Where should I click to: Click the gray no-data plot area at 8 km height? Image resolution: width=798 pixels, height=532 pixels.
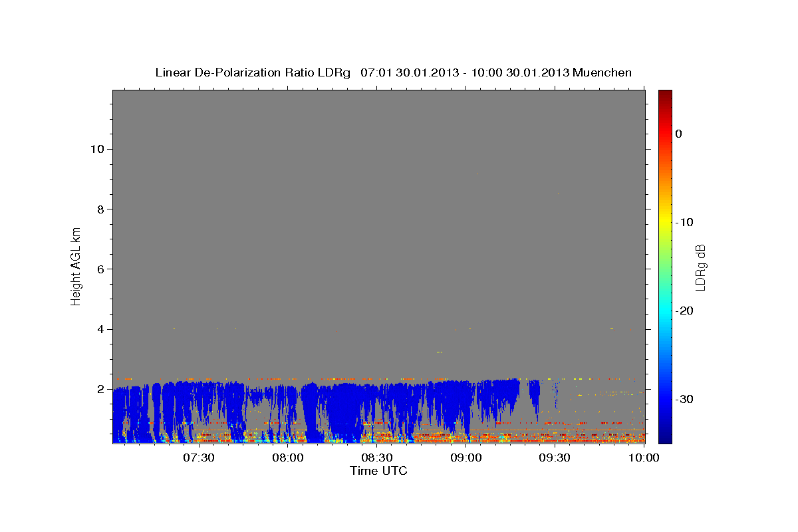pyautogui.click(x=378, y=209)
